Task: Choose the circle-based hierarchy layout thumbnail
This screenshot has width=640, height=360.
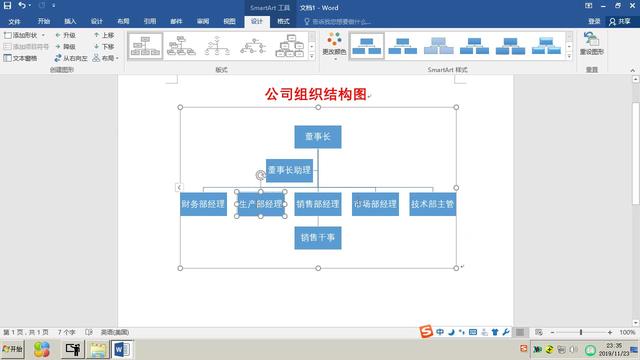Action: pos(217,46)
